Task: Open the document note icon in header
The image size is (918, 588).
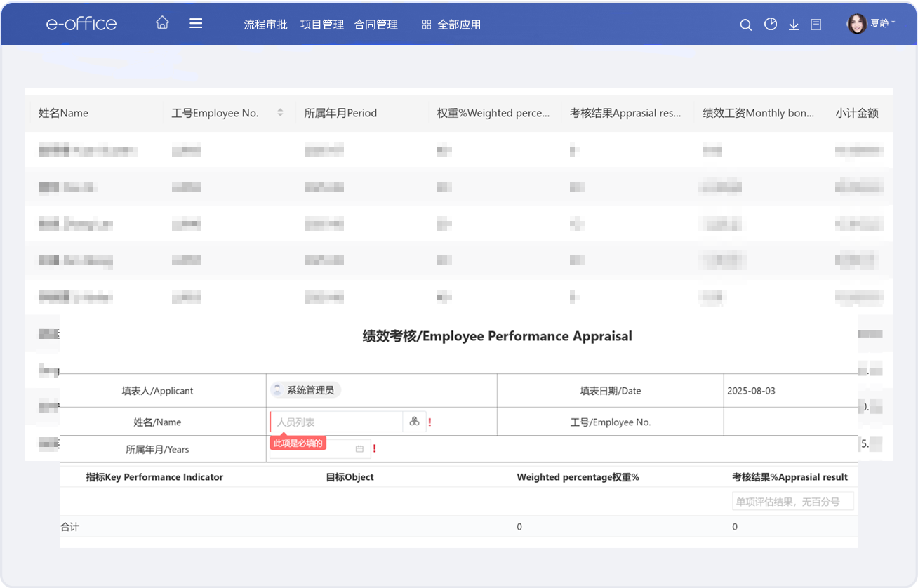Action: (x=816, y=25)
